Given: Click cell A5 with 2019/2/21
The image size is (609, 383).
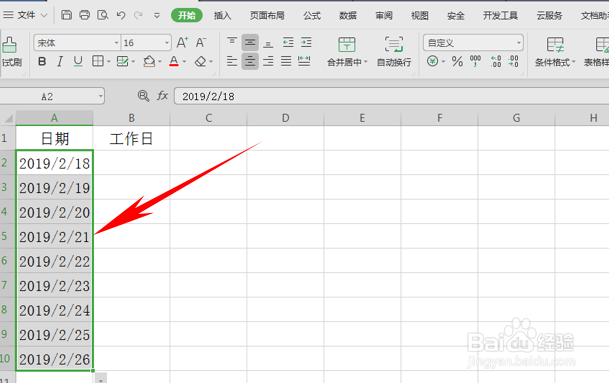Looking at the screenshot, I should (x=54, y=237).
